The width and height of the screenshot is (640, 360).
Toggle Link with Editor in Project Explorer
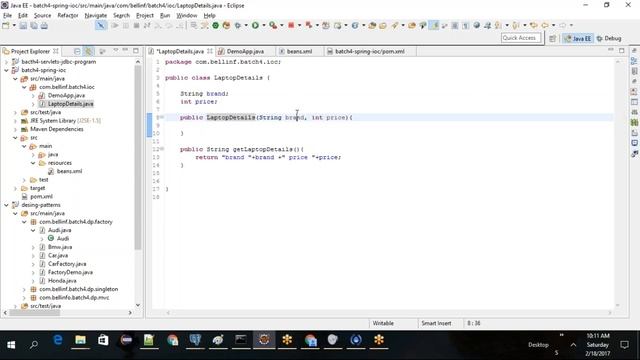pyautogui.click(x=89, y=51)
